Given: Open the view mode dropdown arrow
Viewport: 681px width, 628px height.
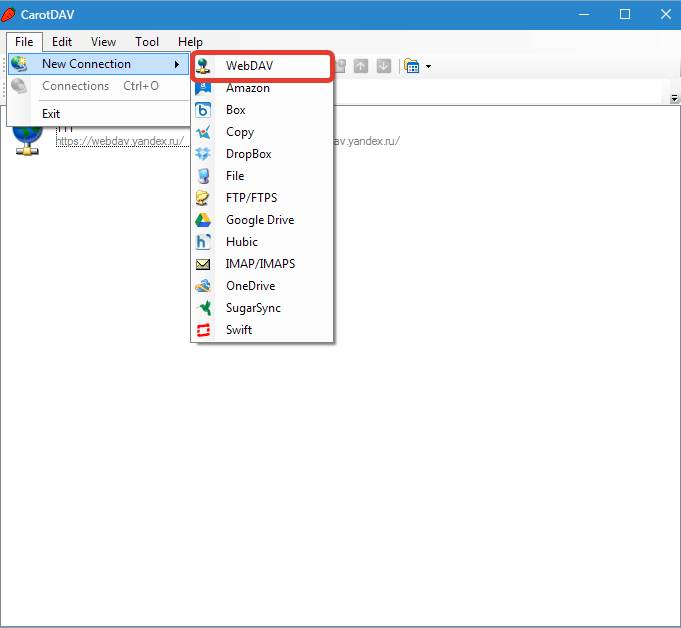Looking at the screenshot, I should coord(428,66).
